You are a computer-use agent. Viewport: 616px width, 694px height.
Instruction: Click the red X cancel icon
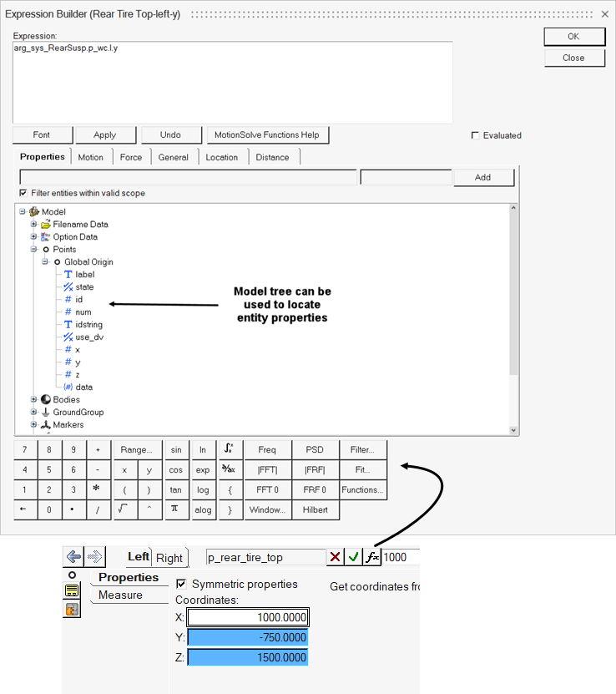tap(335, 557)
